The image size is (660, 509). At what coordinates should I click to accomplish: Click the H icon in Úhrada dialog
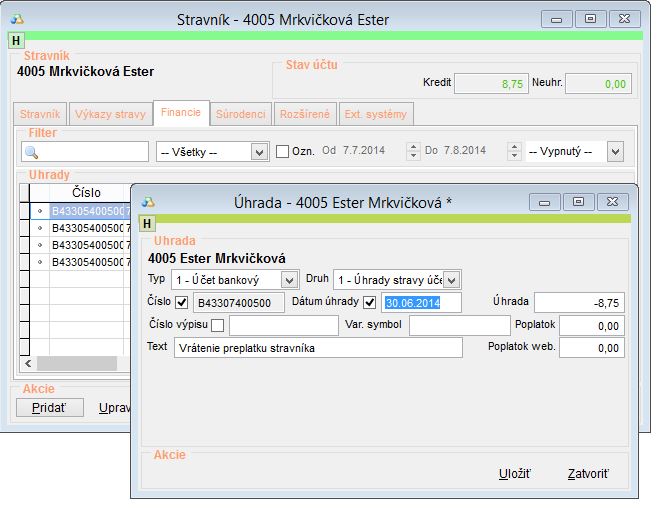point(147,224)
